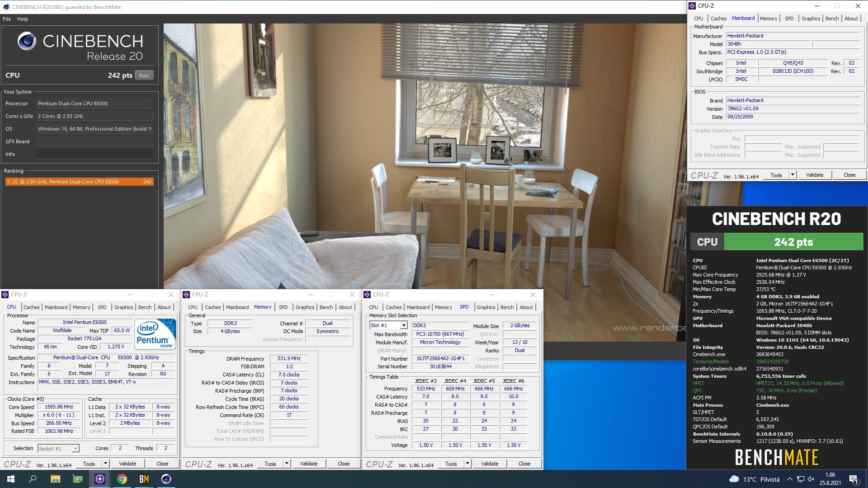
Task: Click Textures/Models hash value in BenchMate
Action: [x=772, y=361]
